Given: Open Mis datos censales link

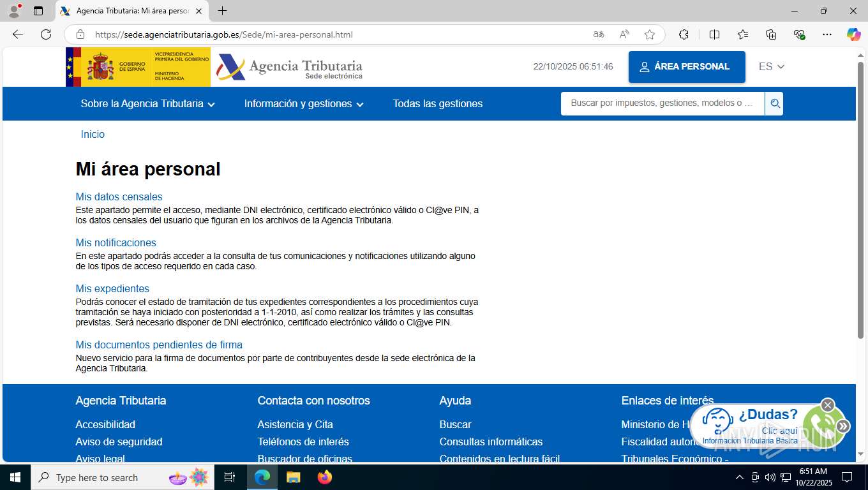Looking at the screenshot, I should point(119,197).
